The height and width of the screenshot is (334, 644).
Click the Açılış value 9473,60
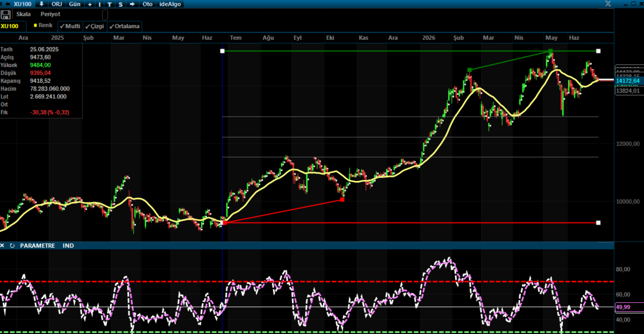point(40,57)
